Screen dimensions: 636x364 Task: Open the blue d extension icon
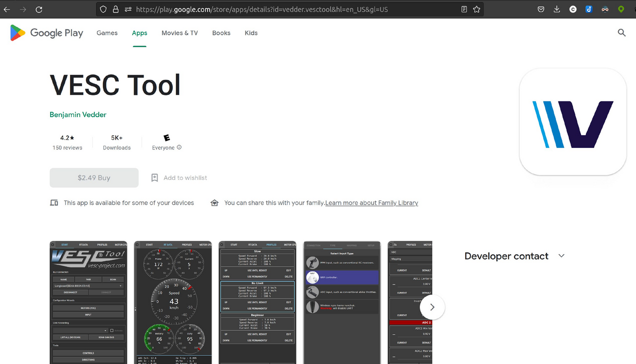589,9
